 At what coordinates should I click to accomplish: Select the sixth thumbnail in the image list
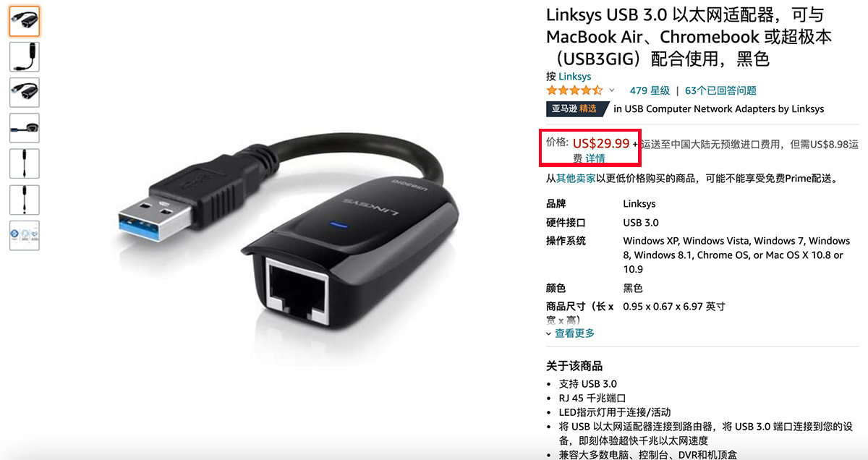(x=25, y=200)
